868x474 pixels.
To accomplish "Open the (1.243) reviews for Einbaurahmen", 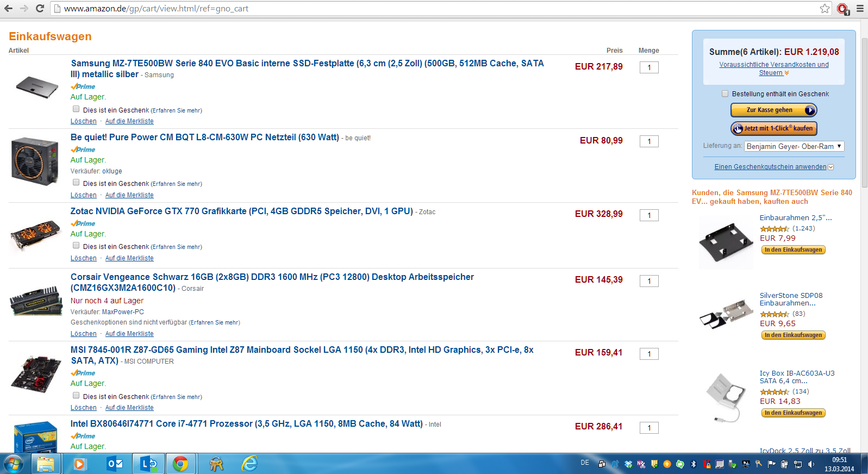I will pyautogui.click(x=803, y=228).
